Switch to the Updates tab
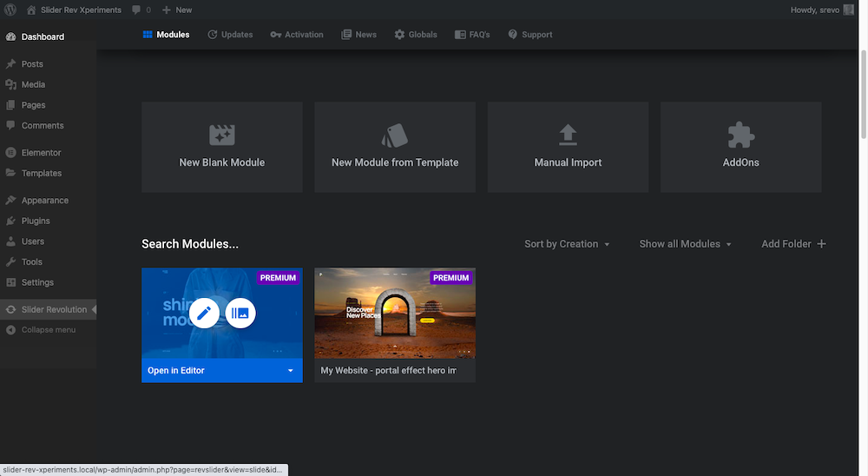 tap(230, 35)
